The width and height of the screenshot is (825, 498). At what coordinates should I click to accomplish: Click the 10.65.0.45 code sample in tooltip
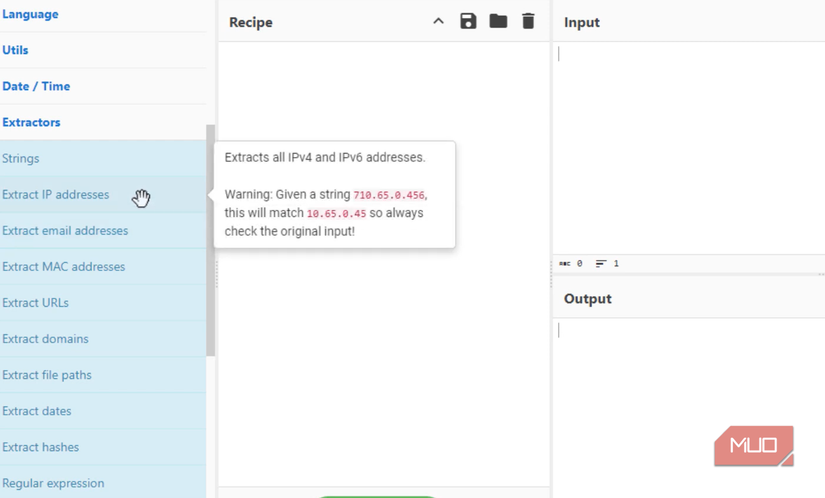[x=336, y=214]
